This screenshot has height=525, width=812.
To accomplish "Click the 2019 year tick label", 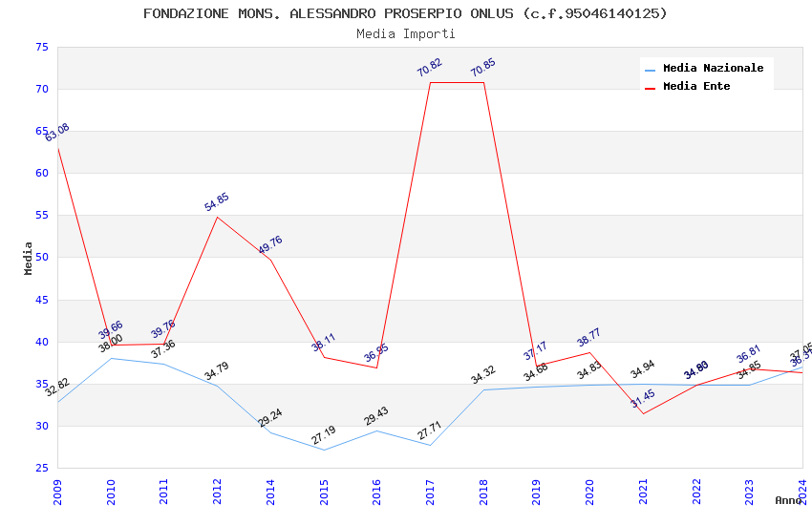I will click(x=536, y=492).
